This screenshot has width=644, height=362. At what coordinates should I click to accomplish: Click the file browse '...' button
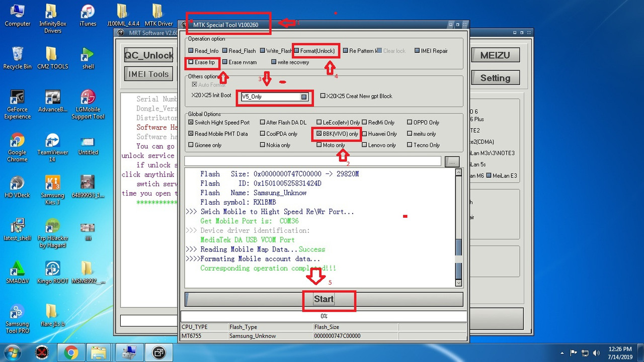pyautogui.click(x=452, y=161)
